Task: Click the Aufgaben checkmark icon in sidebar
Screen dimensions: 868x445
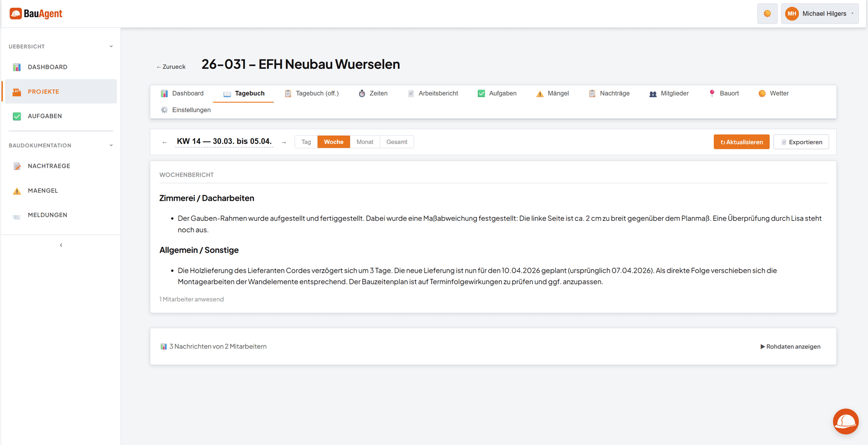Action: coord(17,116)
